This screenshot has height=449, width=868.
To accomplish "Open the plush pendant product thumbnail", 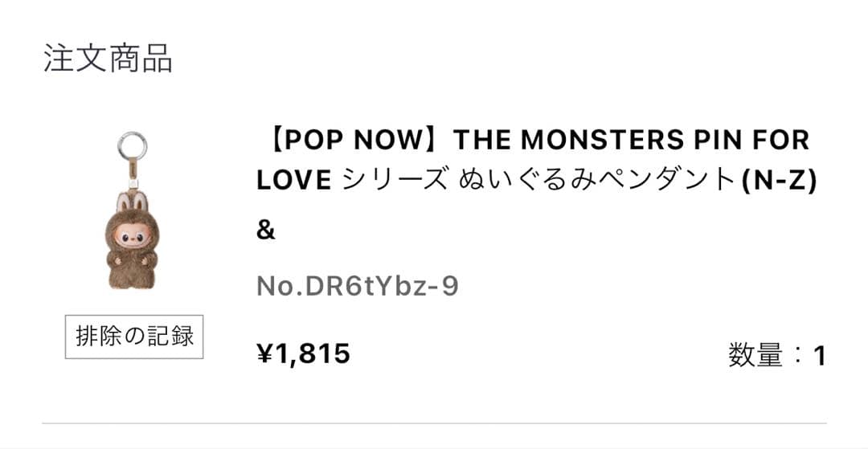I will coord(132,213).
